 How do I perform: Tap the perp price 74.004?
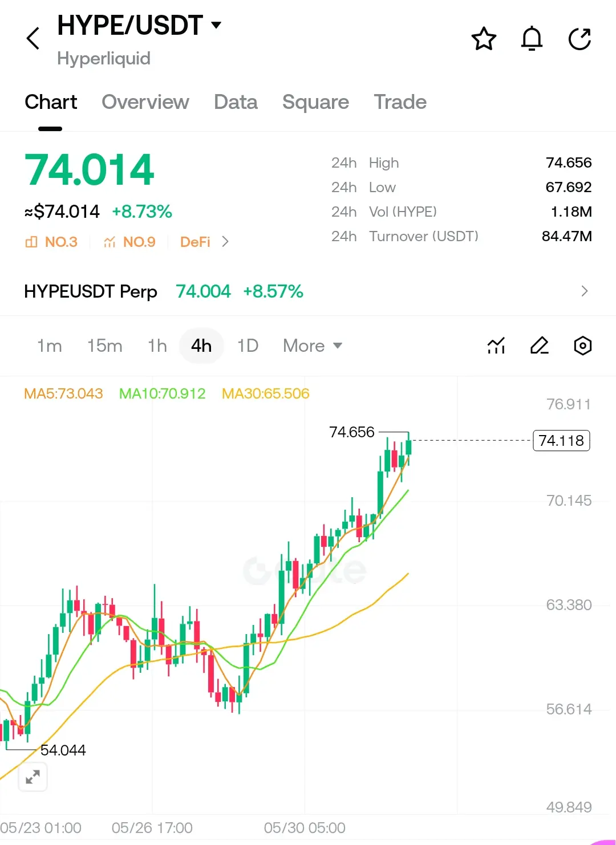click(203, 291)
